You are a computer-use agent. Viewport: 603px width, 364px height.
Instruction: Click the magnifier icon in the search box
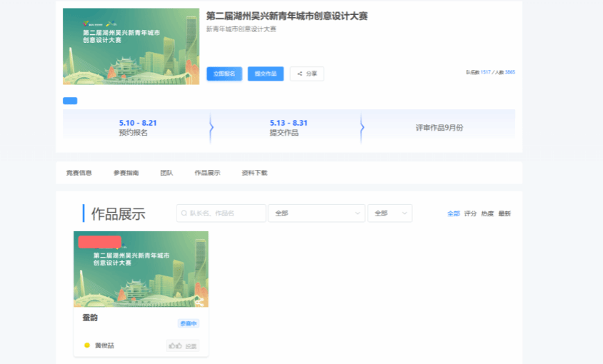184,213
